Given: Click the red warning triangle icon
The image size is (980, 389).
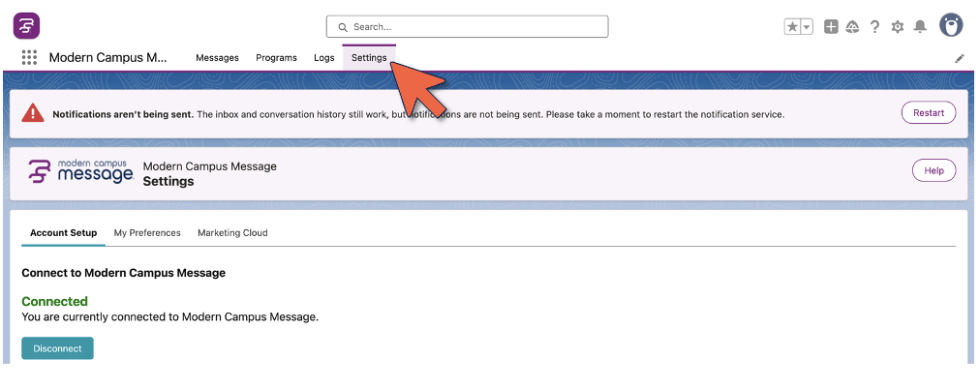Looking at the screenshot, I should pyautogui.click(x=33, y=113).
